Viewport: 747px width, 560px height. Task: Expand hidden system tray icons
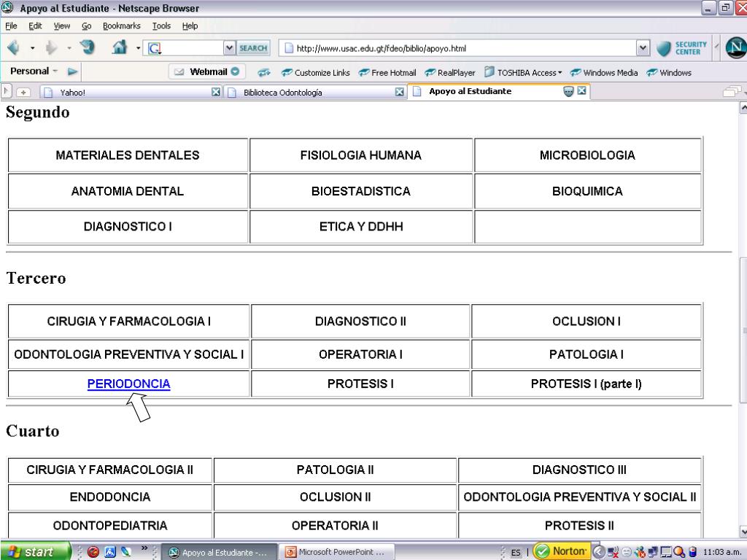tap(598, 552)
